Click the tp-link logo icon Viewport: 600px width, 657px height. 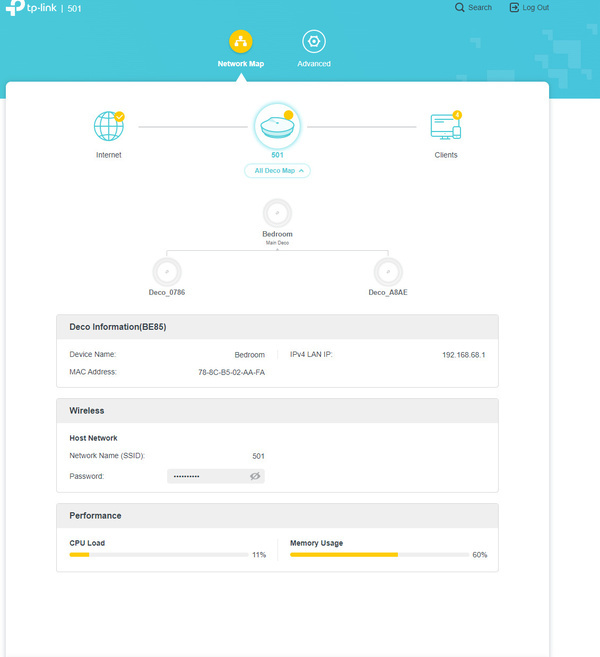click(14, 8)
